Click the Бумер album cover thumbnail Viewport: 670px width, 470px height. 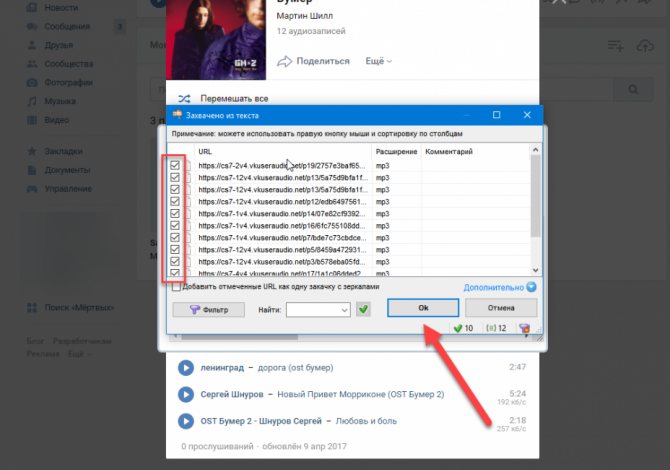pos(216,40)
